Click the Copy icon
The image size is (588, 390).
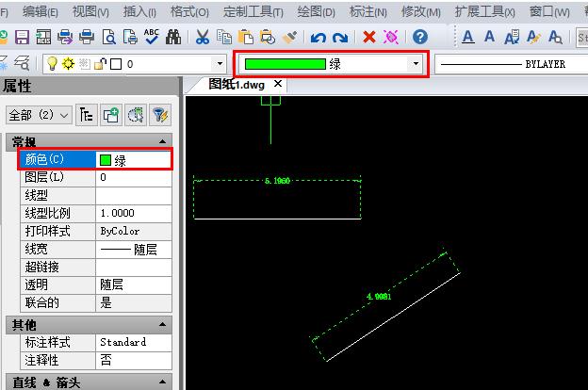(x=224, y=37)
